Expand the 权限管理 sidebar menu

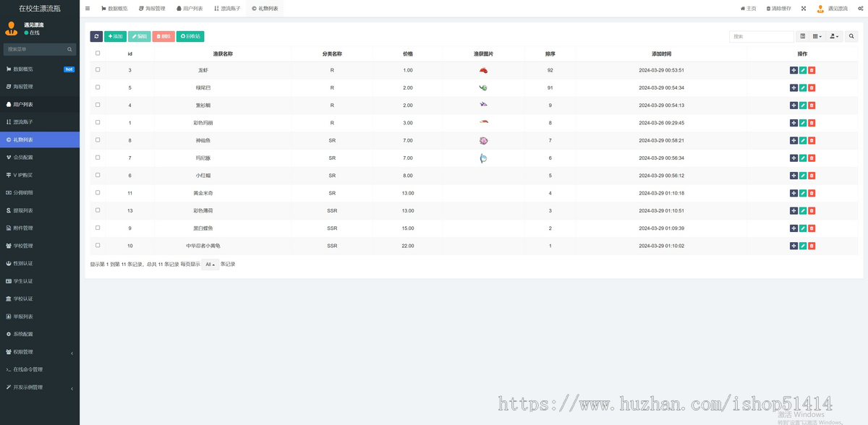(40, 352)
